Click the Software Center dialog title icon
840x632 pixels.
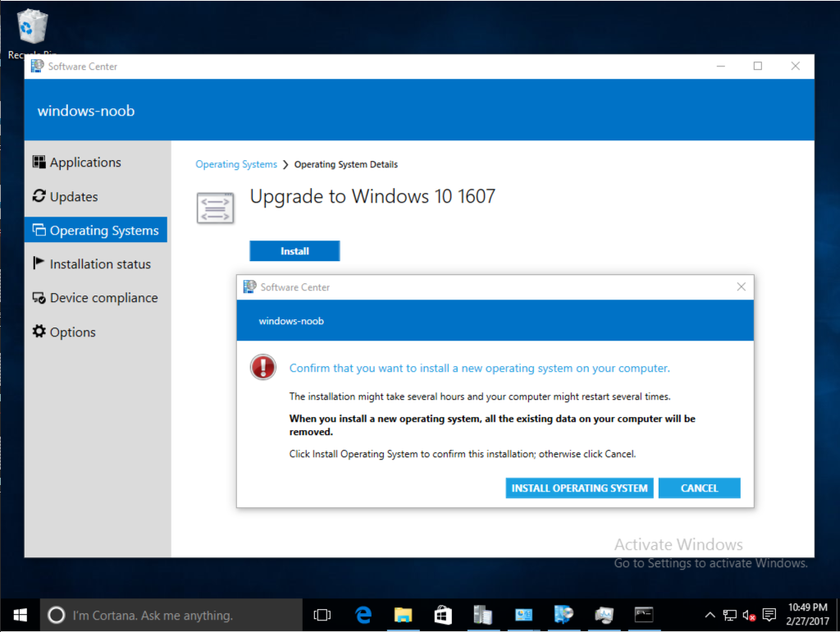(249, 286)
